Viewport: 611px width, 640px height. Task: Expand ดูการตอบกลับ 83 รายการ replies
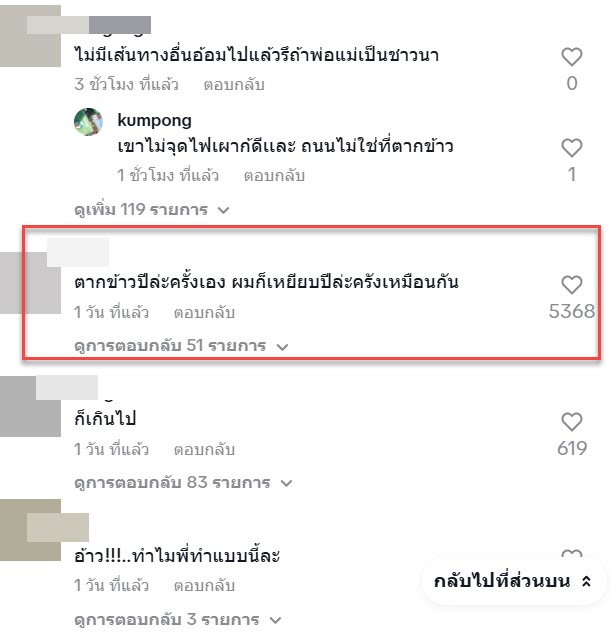(x=184, y=483)
